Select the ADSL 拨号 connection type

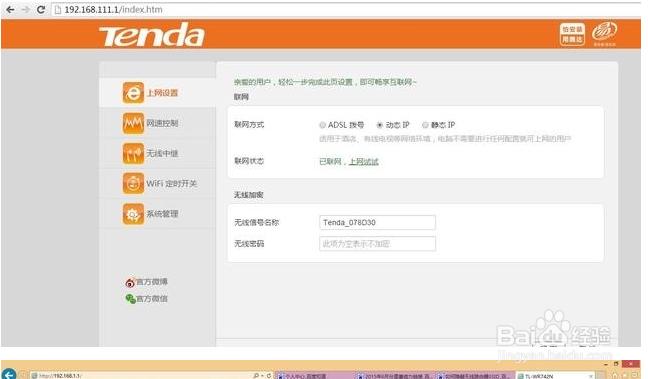coord(322,125)
